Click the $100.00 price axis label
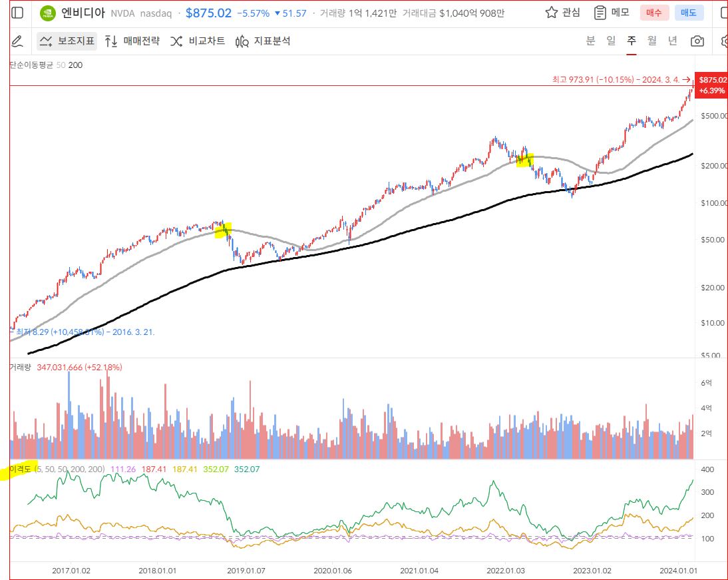This screenshot has width=728, height=580. click(x=713, y=202)
